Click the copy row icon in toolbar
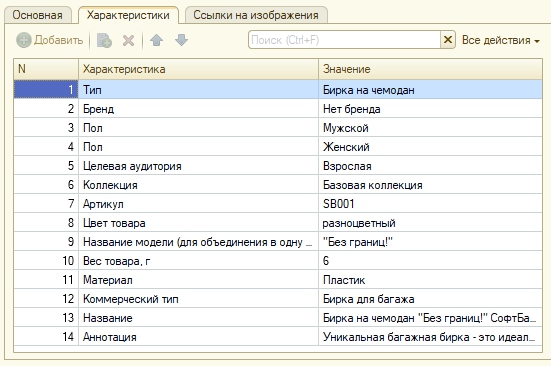 tap(104, 40)
